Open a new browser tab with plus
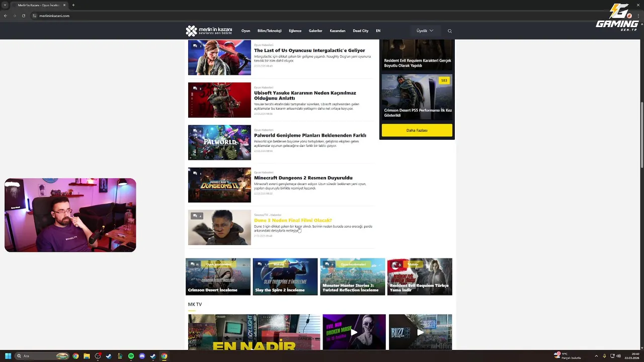The height and width of the screenshot is (362, 644). tap(73, 5)
